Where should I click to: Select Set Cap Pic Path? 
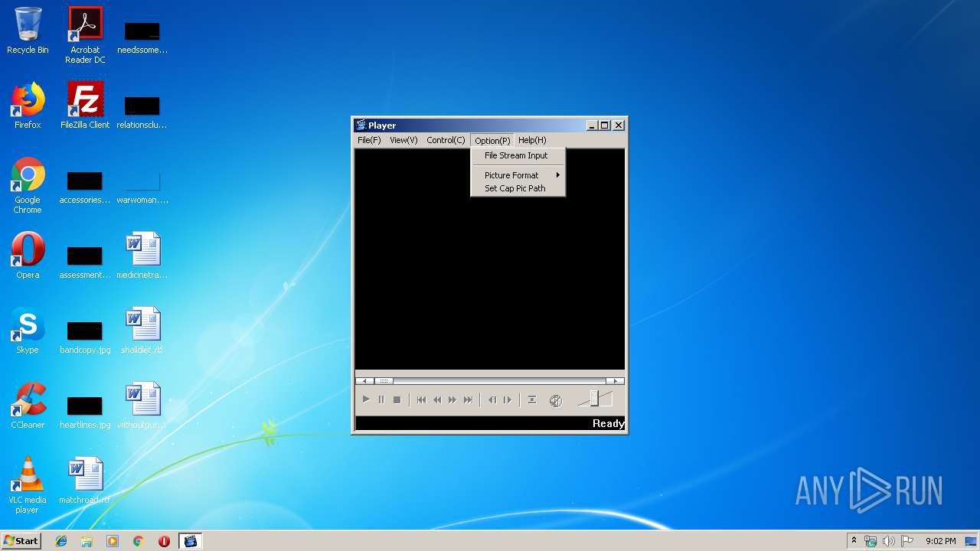(518, 188)
